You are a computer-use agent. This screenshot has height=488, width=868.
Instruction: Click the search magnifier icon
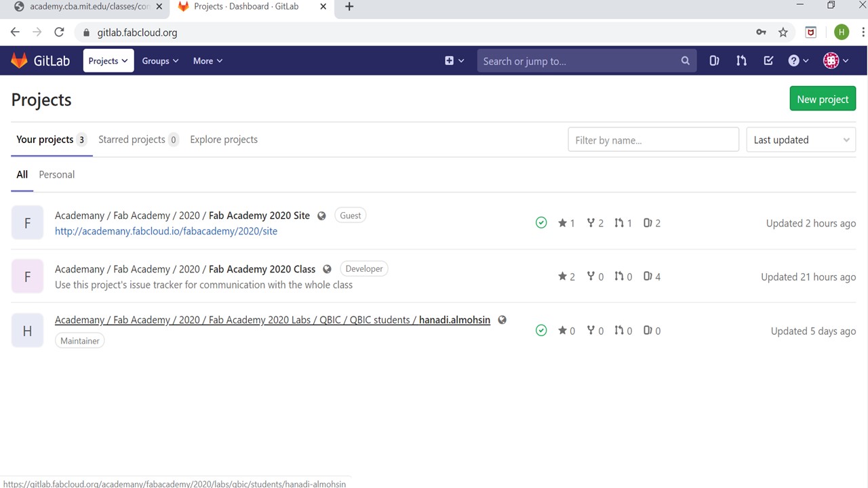(686, 61)
